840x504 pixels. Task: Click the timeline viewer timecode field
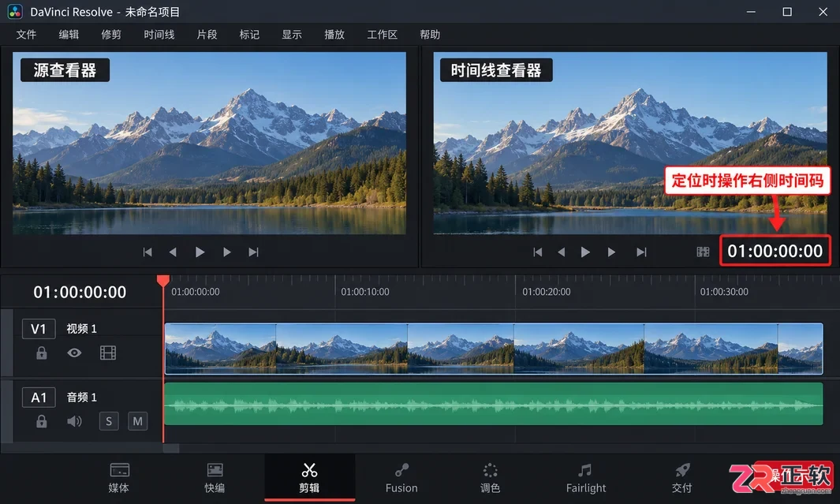775,251
